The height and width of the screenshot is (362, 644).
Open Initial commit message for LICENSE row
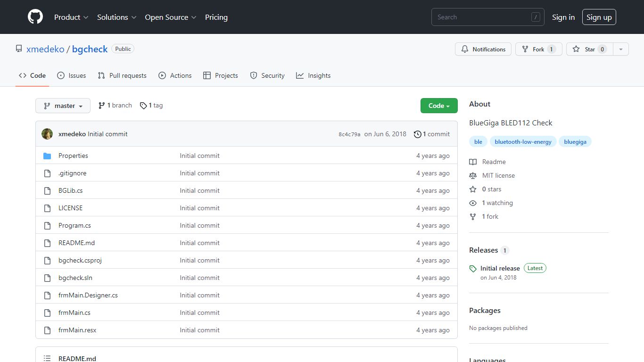(x=199, y=208)
